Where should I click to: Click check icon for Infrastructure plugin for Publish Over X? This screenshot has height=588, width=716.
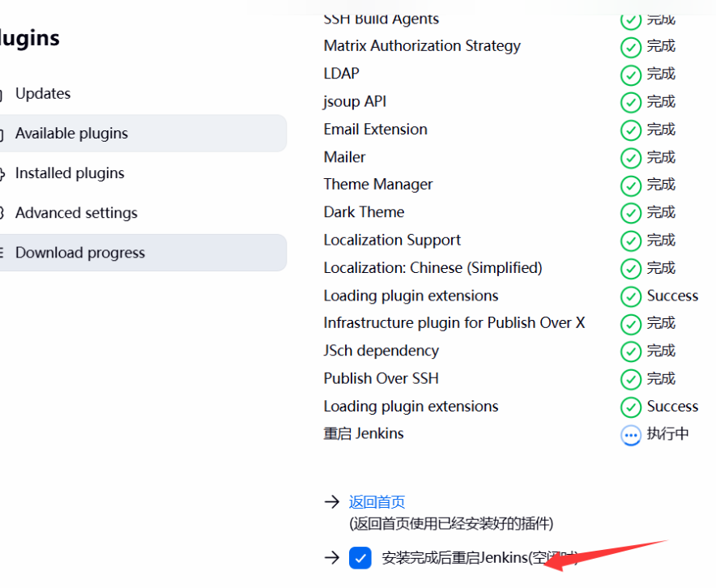(x=631, y=324)
